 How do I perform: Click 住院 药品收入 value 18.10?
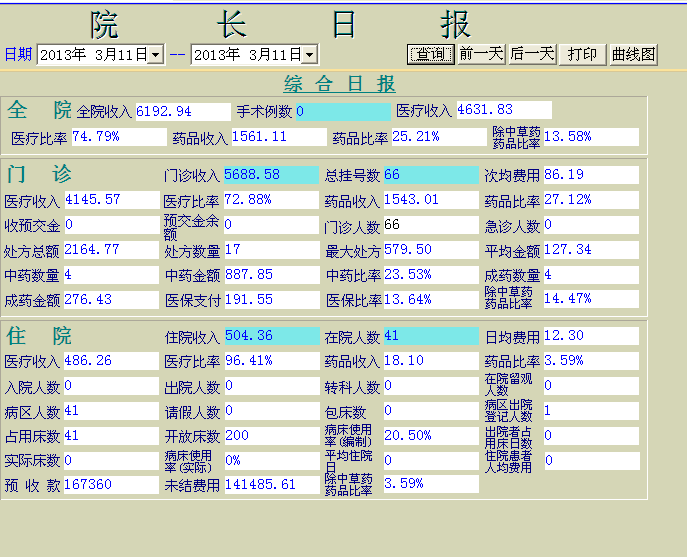point(431,361)
